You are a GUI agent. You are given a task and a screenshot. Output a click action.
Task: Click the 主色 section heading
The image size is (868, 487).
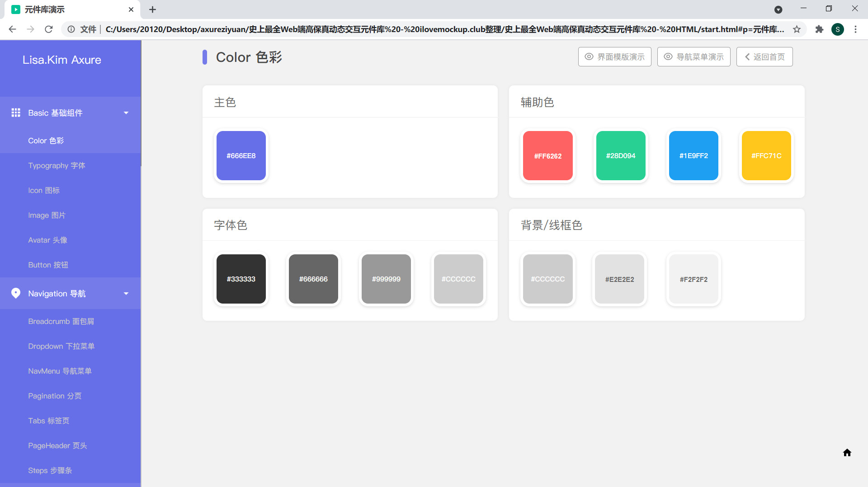[225, 103]
